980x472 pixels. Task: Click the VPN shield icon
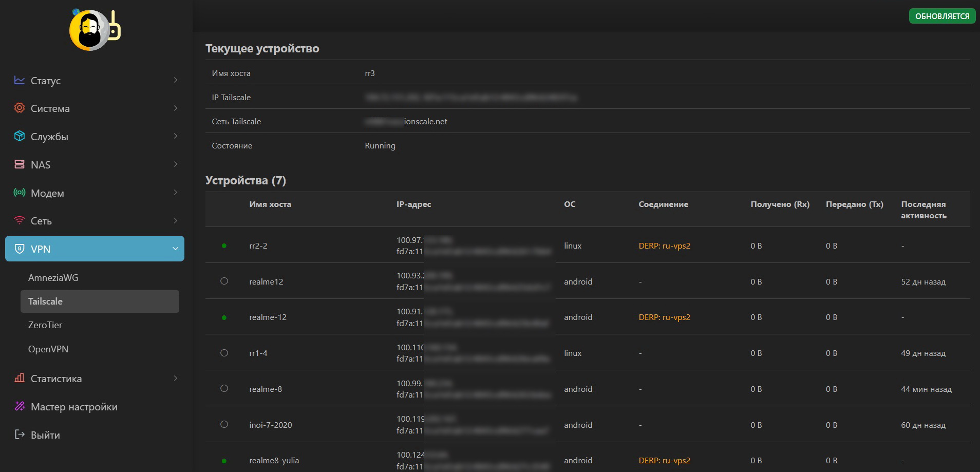(x=20, y=249)
